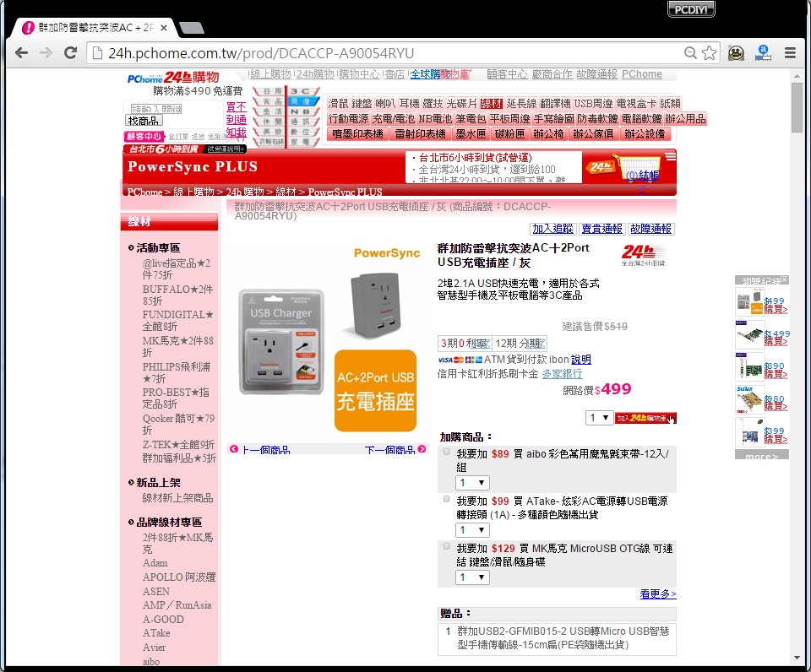This screenshot has height=672, width=811.
Task: Click the USB Charger product package image
Action: click(x=281, y=342)
